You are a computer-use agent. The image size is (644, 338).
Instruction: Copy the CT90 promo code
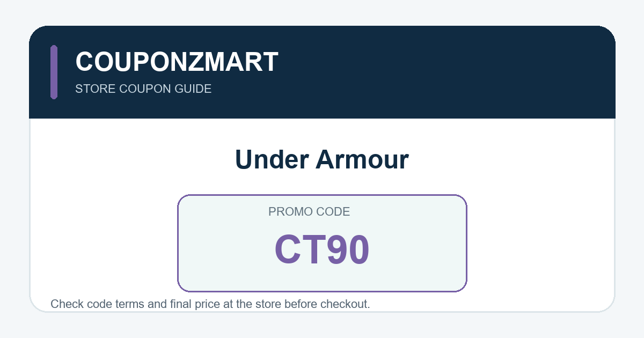322,250
